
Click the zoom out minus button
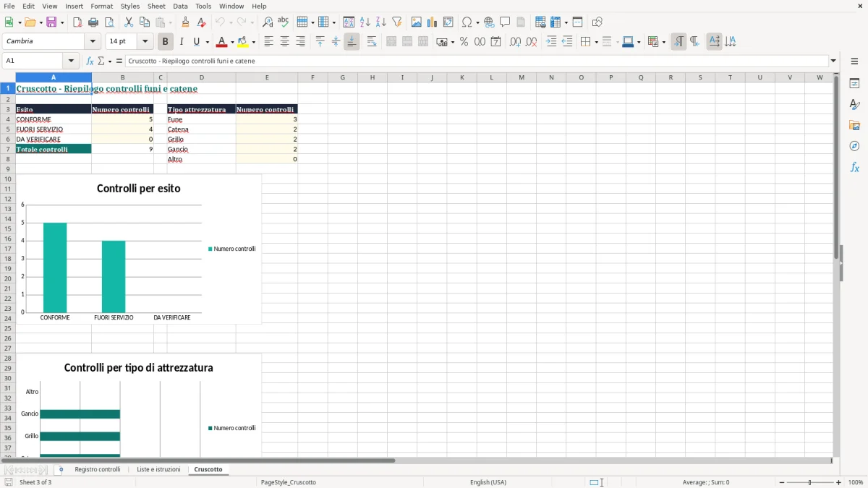[782, 482]
